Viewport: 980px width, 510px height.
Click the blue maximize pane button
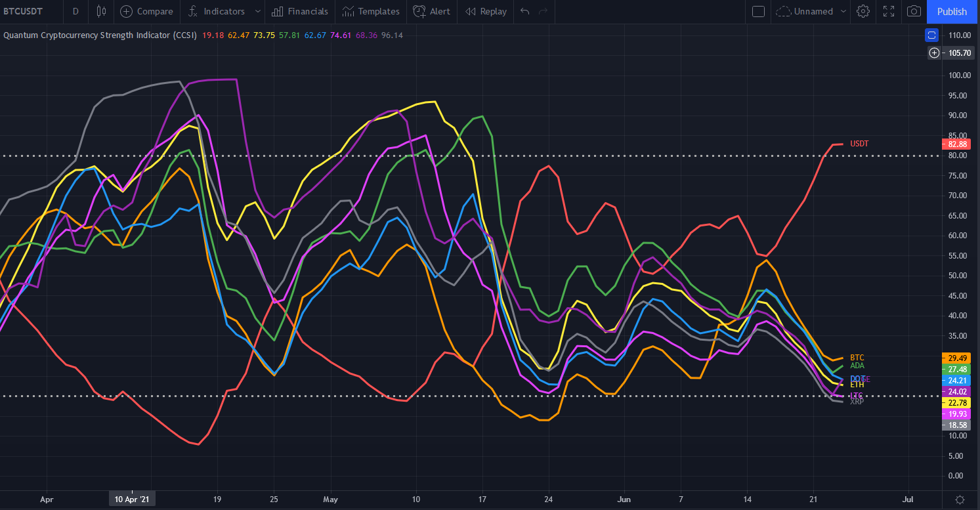pyautogui.click(x=931, y=35)
